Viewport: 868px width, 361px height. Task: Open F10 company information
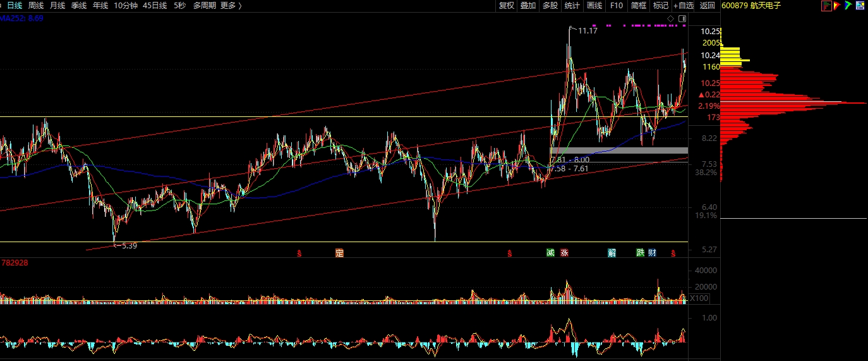[617, 6]
